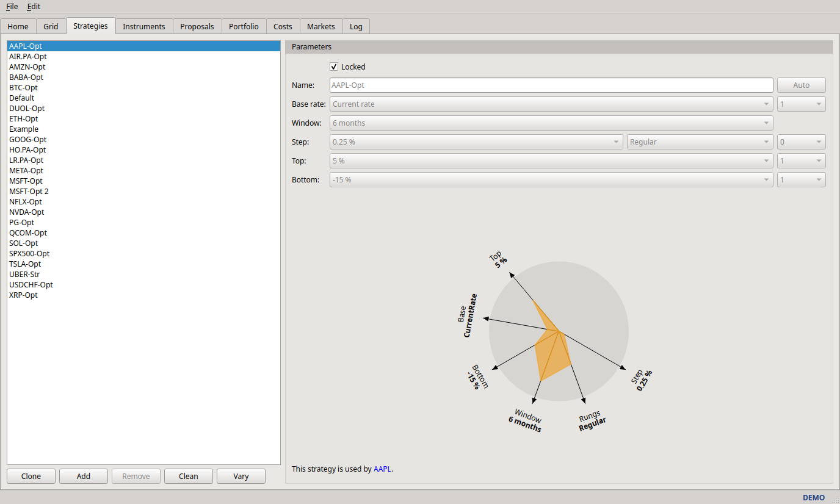This screenshot has height=504, width=840.
Task: Click the Vary button
Action: (x=241, y=476)
